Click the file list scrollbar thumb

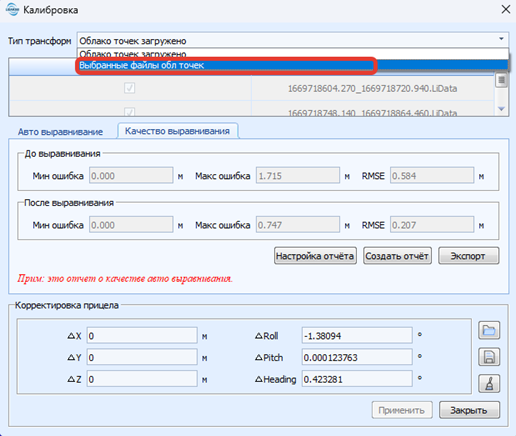(501, 80)
